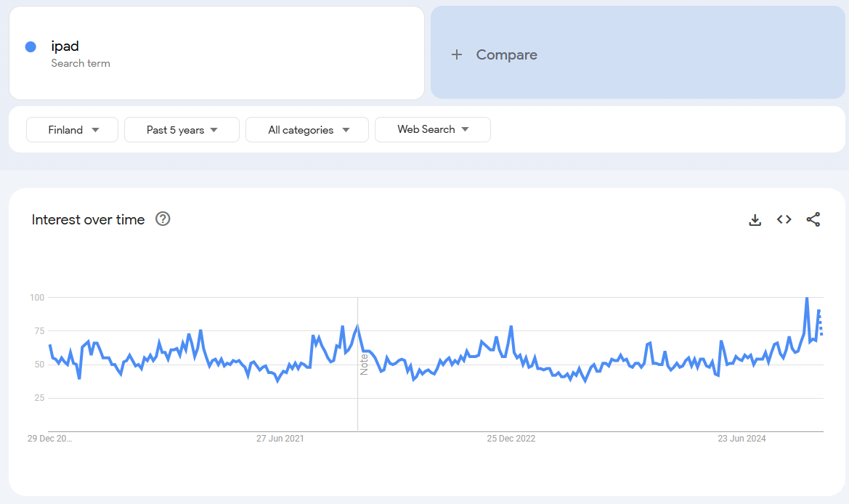The height and width of the screenshot is (504, 849).
Task: Click the 23 Jun 2024 axis label
Action: click(x=742, y=439)
